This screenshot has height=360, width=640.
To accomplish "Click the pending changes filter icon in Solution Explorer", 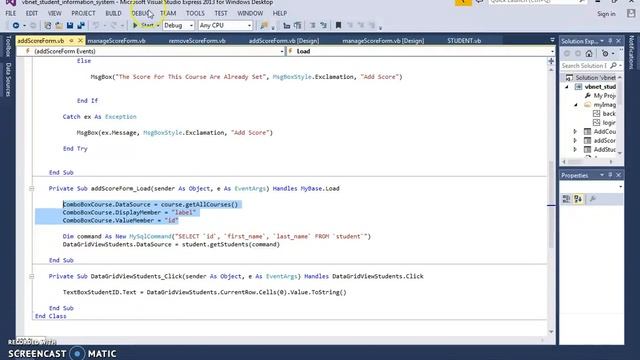I will tap(605, 53).
